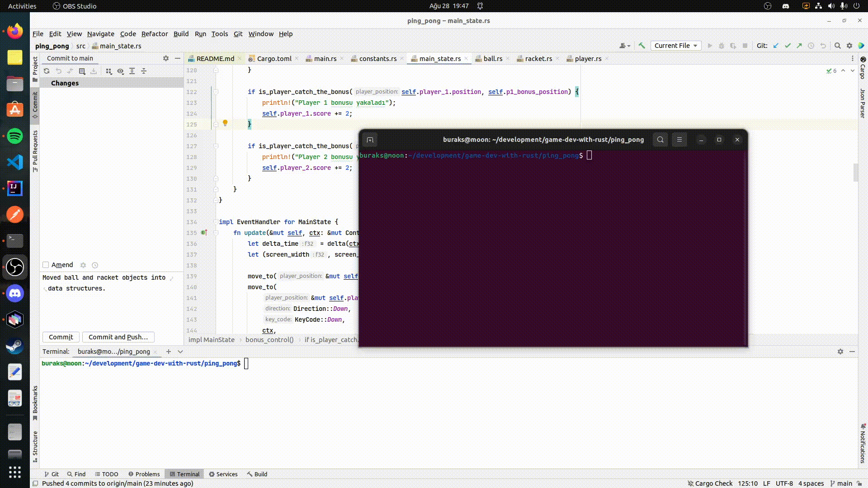The image size is (868, 488).
Task: Click the Commit and Push button
Action: tap(118, 337)
